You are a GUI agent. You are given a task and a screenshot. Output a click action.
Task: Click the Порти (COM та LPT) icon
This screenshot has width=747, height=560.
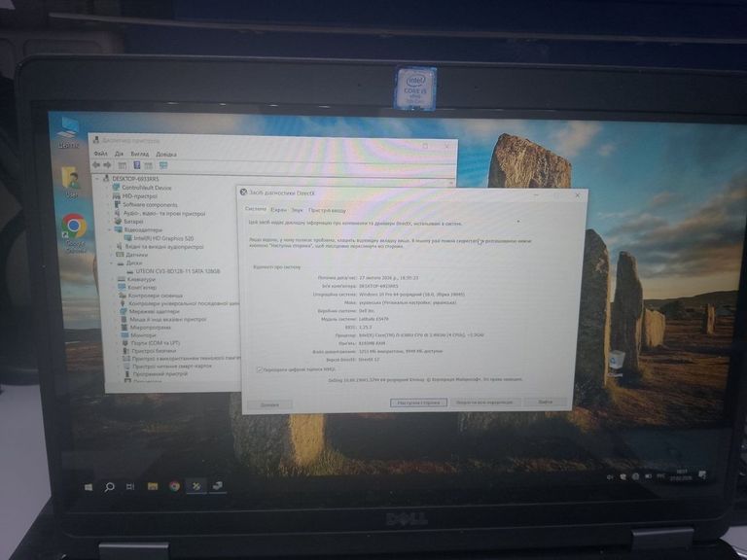(125, 343)
